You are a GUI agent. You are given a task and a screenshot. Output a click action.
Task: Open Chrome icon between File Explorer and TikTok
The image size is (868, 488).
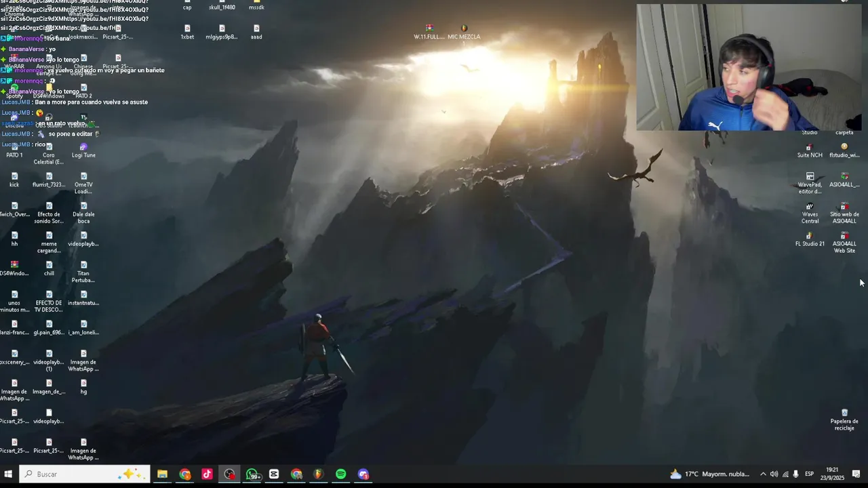tap(184, 474)
